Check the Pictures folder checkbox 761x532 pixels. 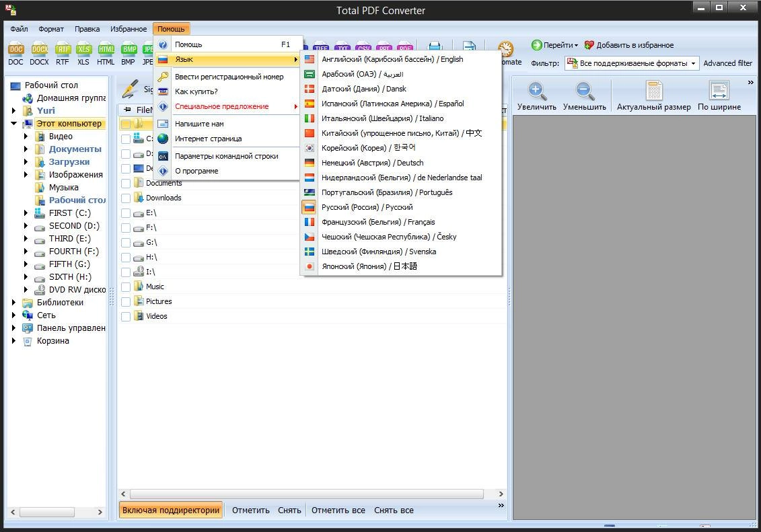tap(126, 301)
